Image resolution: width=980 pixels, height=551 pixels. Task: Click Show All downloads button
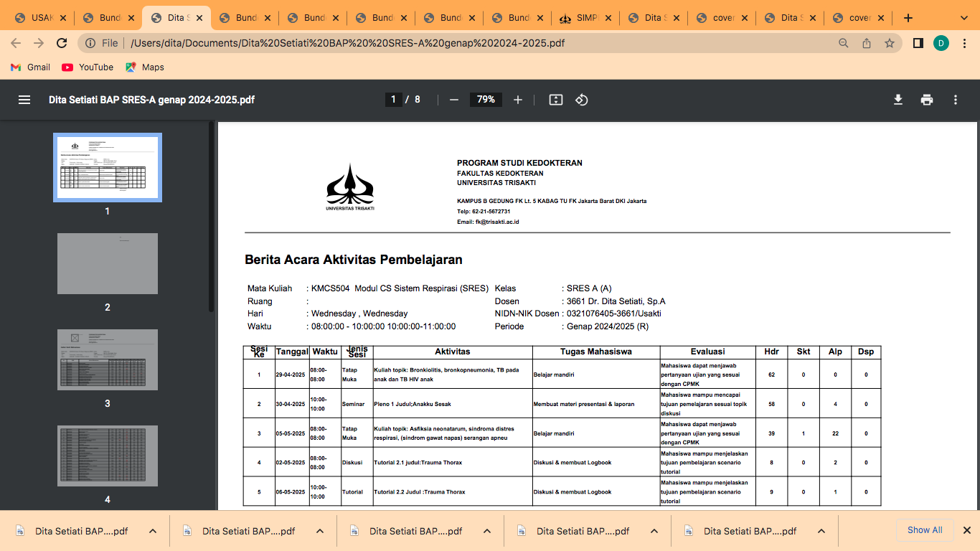pyautogui.click(x=925, y=530)
